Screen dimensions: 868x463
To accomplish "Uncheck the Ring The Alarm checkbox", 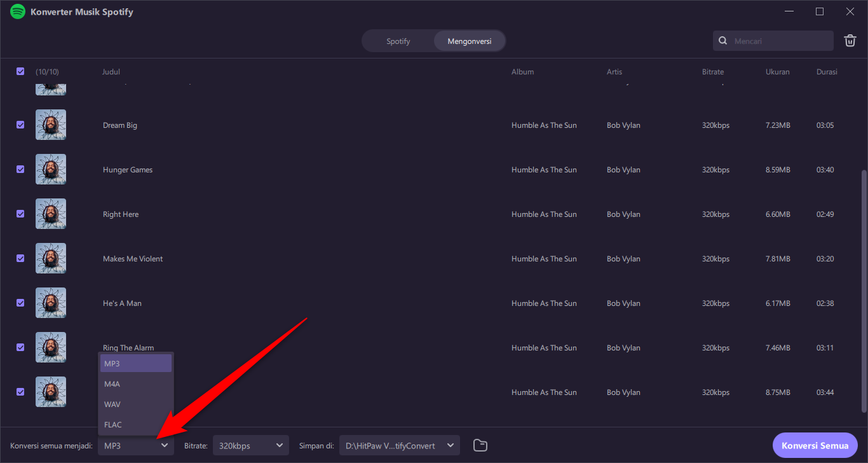I will tap(20, 347).
